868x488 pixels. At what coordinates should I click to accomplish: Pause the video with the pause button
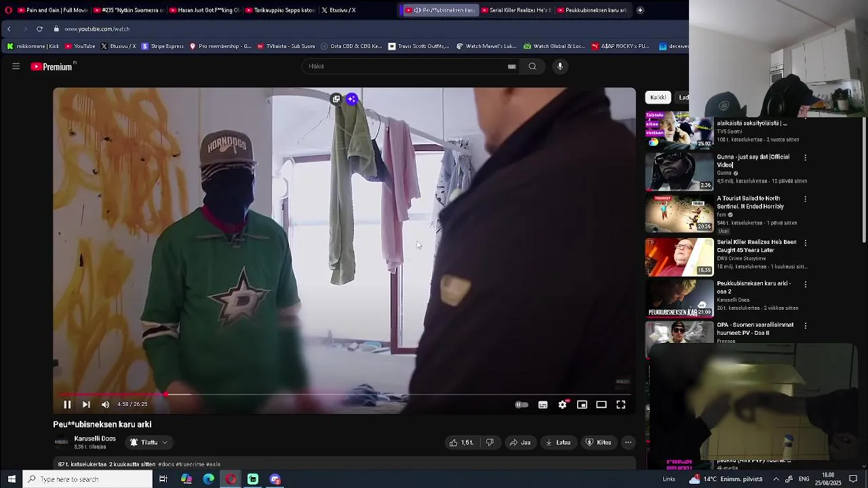tap(67, 405)
